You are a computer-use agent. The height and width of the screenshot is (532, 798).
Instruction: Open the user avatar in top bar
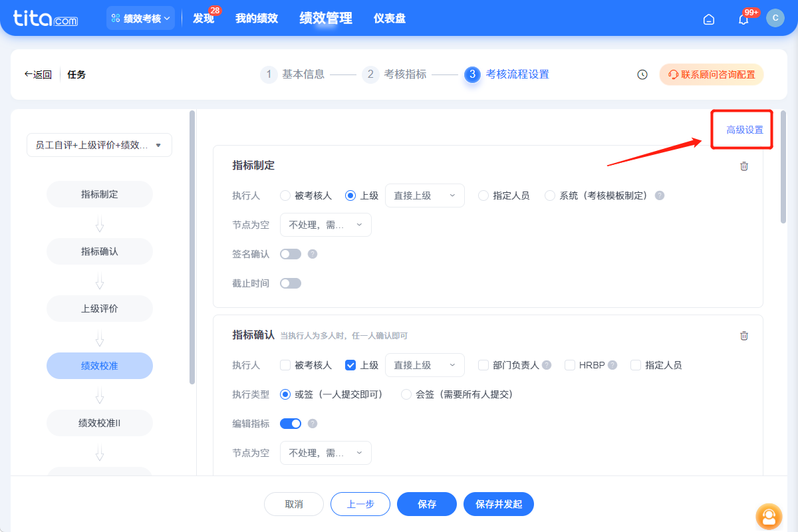[x=775, y=18]
